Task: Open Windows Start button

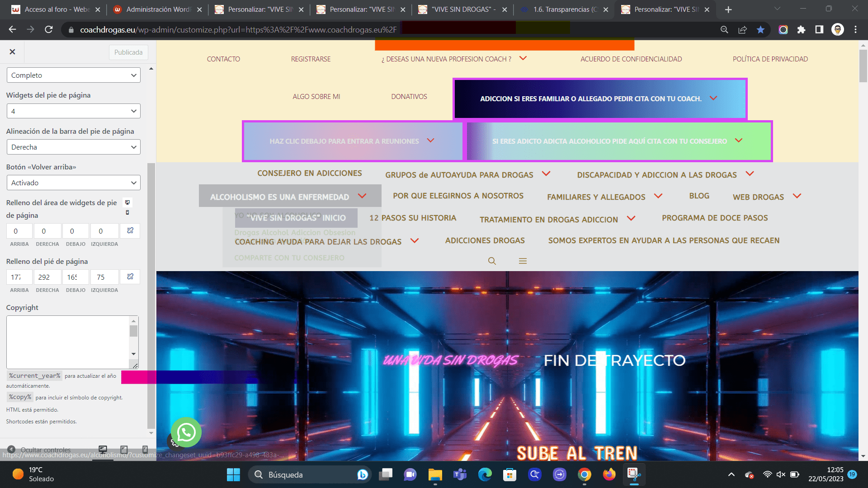Action: click(233, 474)
